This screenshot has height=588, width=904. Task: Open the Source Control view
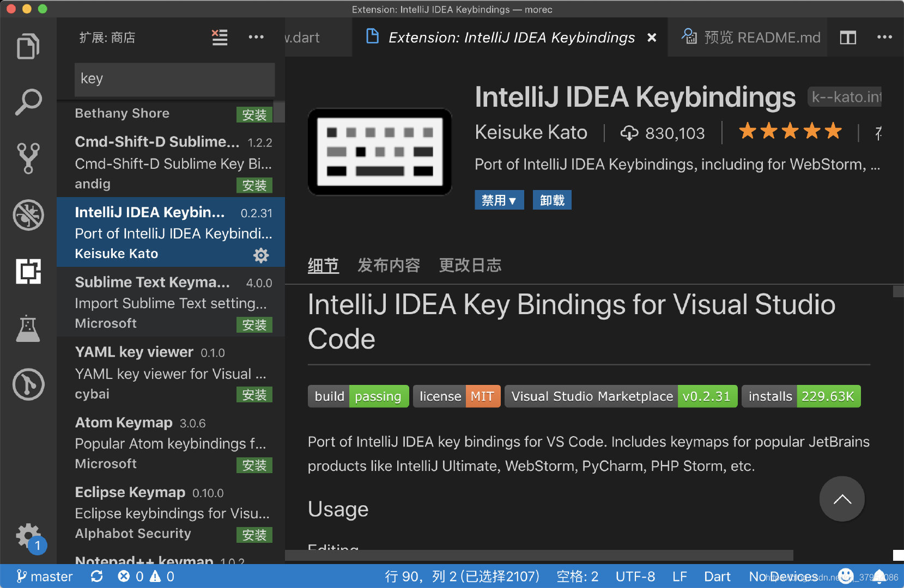pyautogui.click(x=28, y=158)
